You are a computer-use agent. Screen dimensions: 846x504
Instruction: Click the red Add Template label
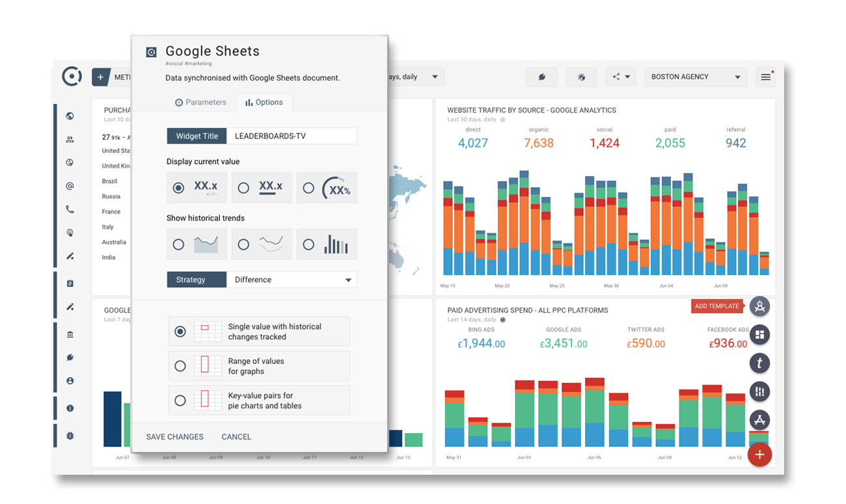point(717,306)
